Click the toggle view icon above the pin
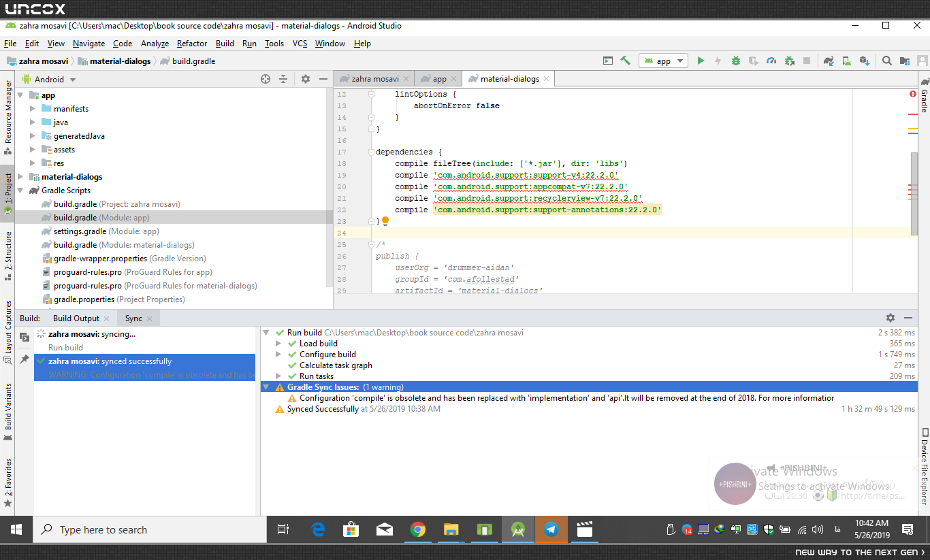 point(25,337)
